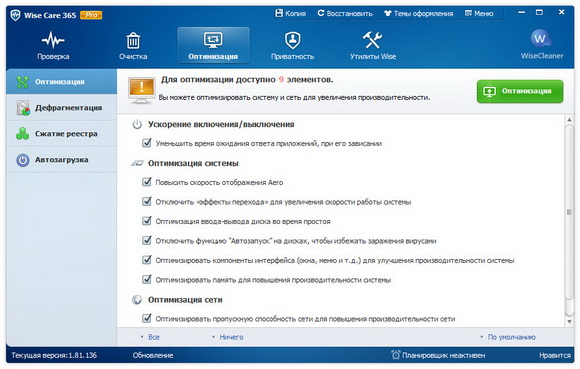
Task: Click the 'Текущая версия: 1.81.136' text
Action: (x=54, y=355)
